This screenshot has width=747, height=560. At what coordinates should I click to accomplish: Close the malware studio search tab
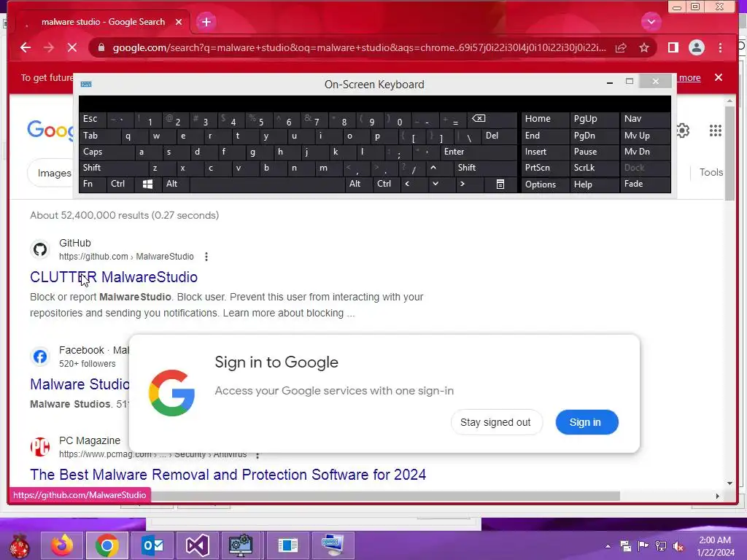click(179, 22)
